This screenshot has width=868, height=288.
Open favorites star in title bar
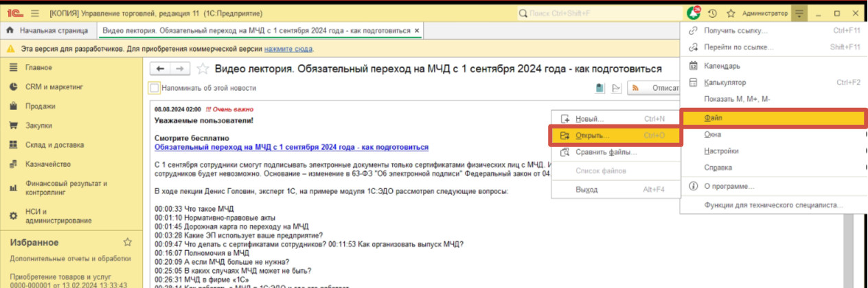731,14
